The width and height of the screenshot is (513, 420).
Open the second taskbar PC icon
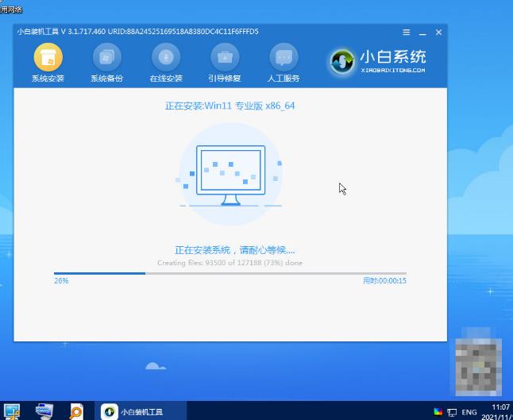click(x=47, y=411)
